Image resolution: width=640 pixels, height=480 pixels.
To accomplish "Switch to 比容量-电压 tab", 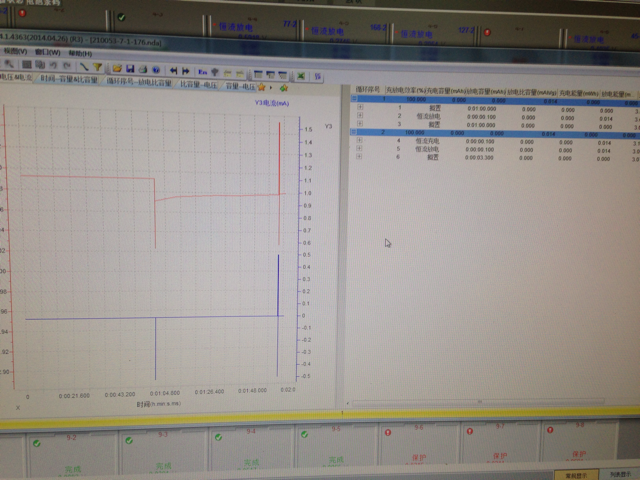I will tap(198, 84).
